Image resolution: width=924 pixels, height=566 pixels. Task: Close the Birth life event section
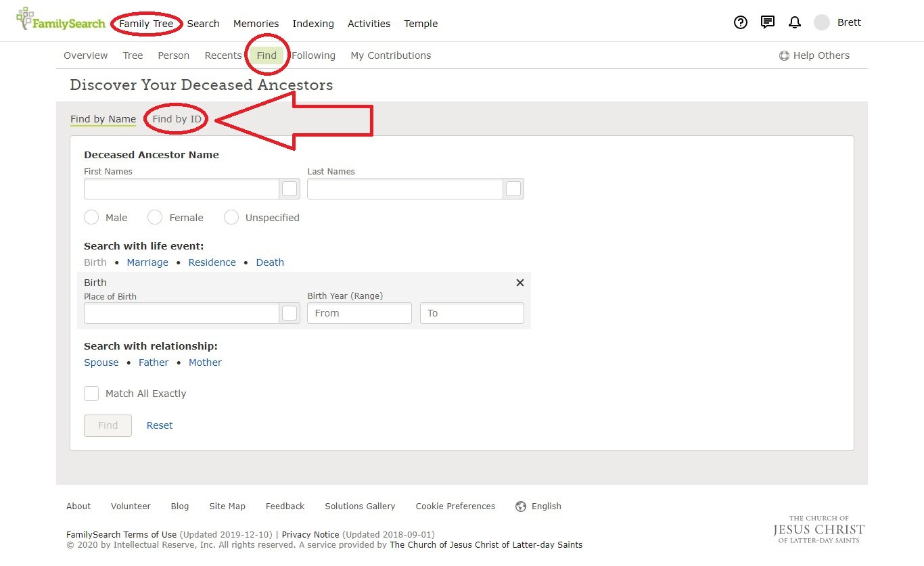[x=519, y=283]
